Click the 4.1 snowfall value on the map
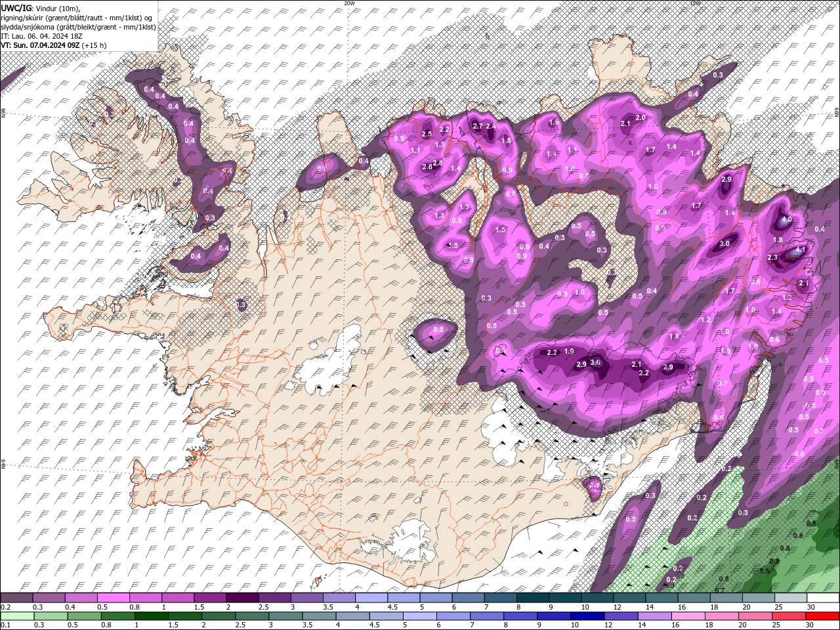This screenshot has width=840, height=630. click(801, 250)
